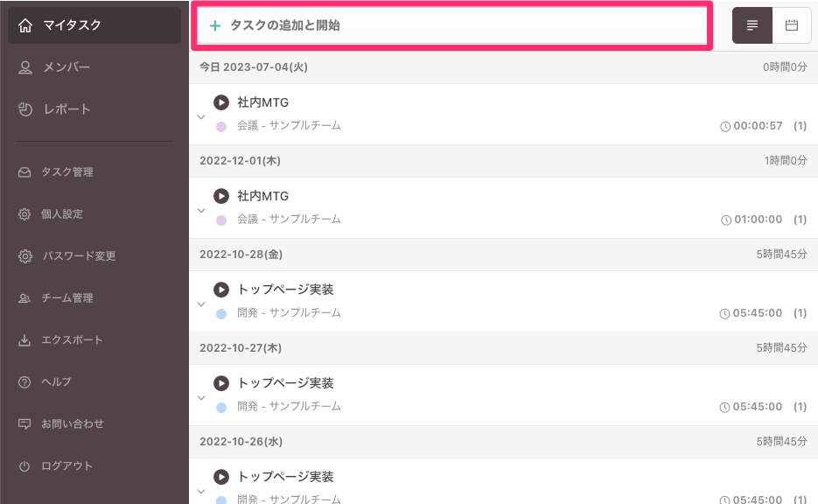Viewport: 818px width, 504px height.
Task: Click the download icon beside エクスポート
Action: 24,340
